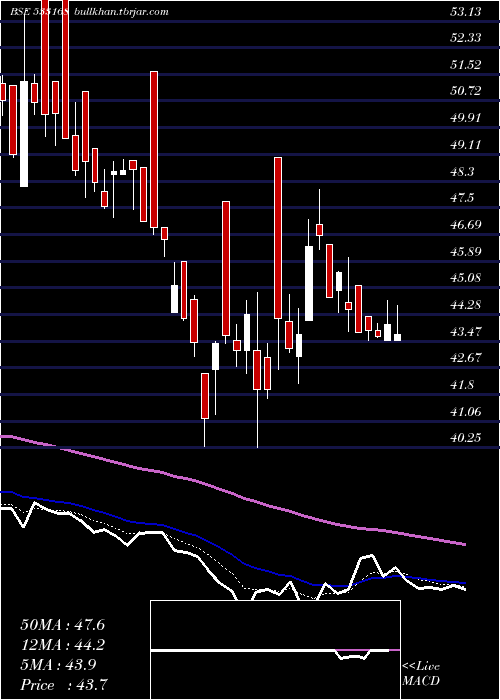The width and height of the screenshot is (500, 700).
Task: Click the bullkhan.tbrjar.com header text
Action: click(x=120, y=12)
